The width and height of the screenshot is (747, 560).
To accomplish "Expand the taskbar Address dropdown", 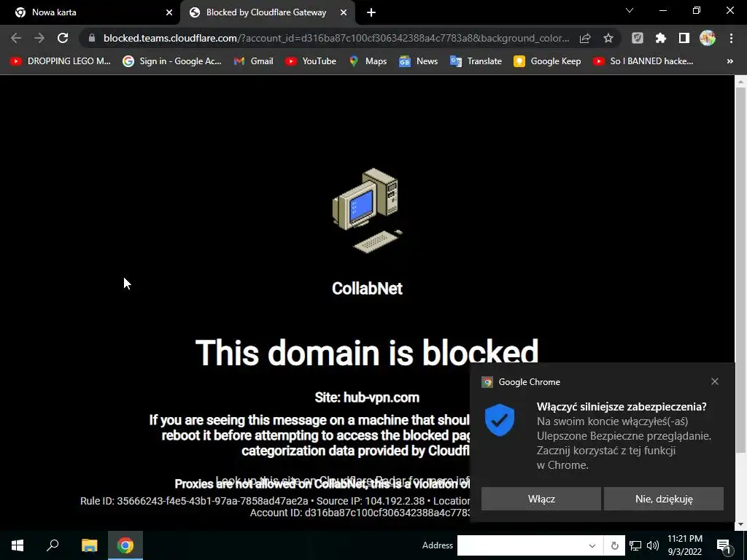I will [x=592, y=545].
